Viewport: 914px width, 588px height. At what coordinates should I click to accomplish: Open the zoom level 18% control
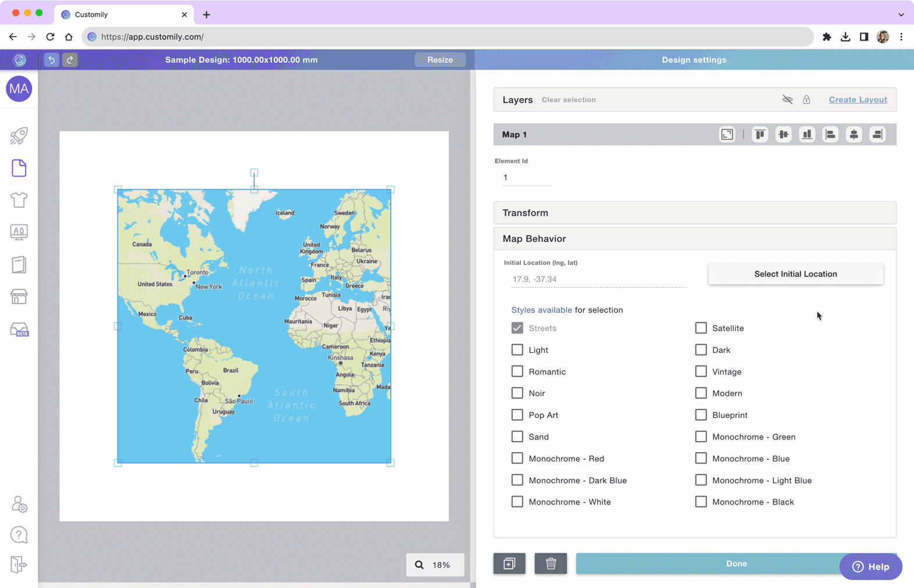point(435,565)
